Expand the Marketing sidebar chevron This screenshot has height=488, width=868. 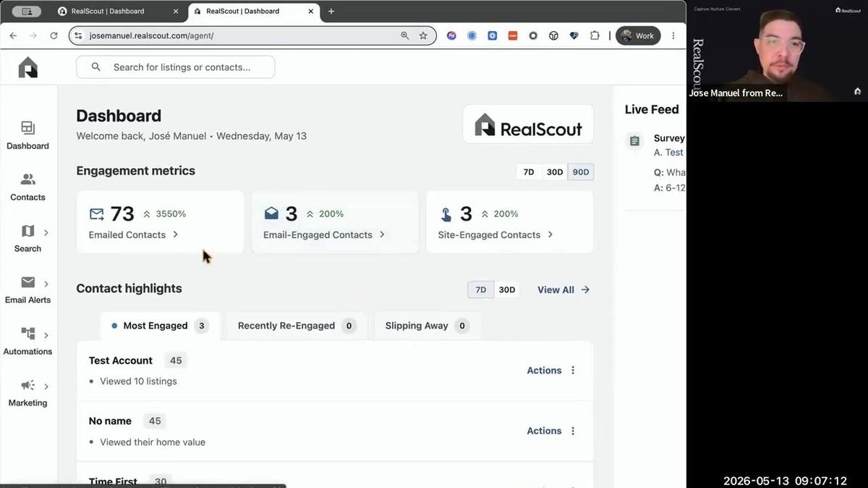46,387
